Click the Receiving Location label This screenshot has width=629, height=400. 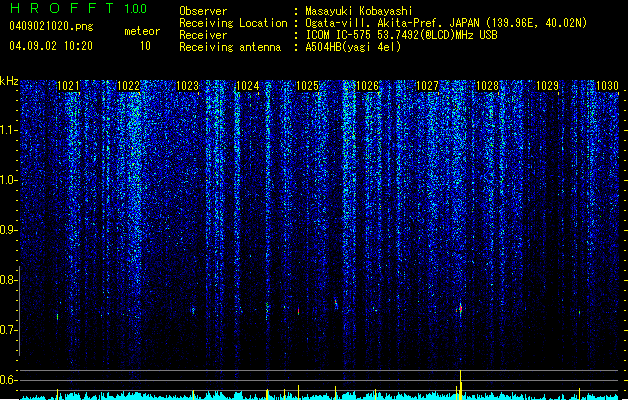[x=233, y=23]
